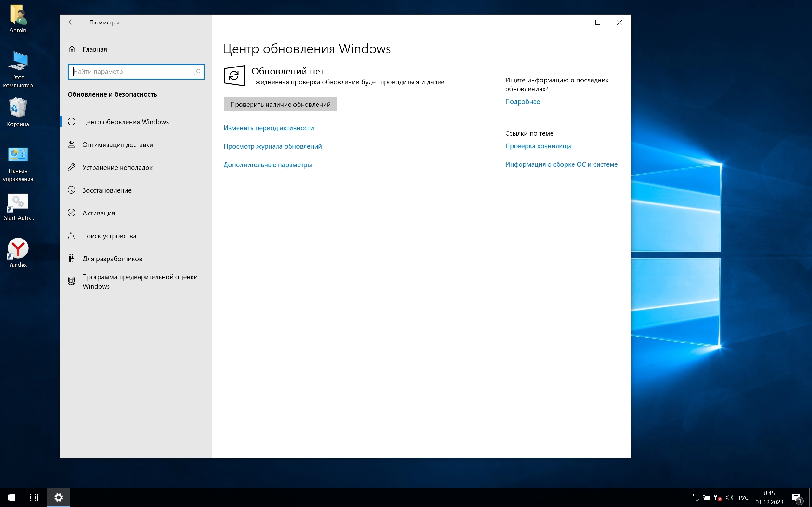Viewport: 812px width, 507px height.
Task: Click the volume icon in system tray
Action: (729, 497)
